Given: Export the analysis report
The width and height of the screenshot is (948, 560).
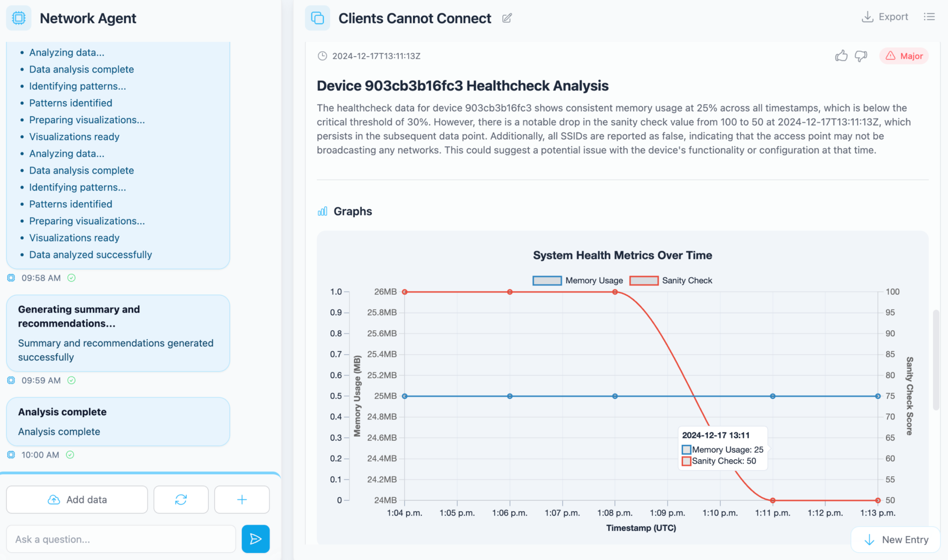Looking at the screenshot, I should tap(885, 17).
